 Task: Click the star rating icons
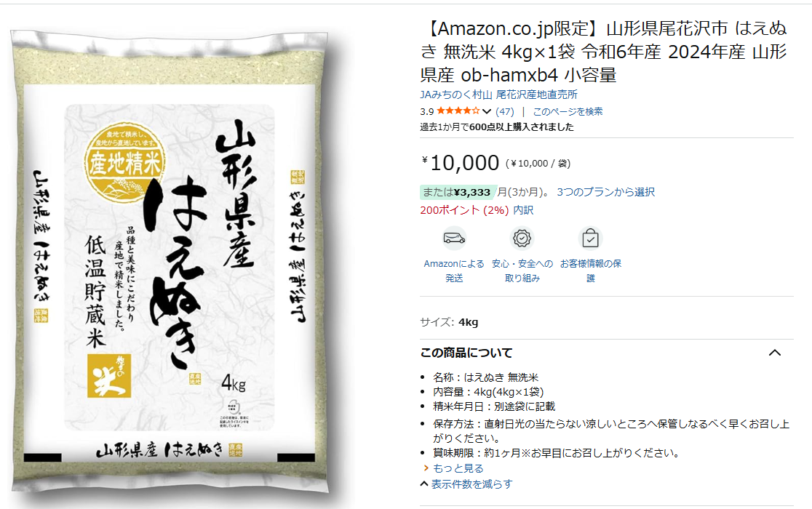458,111
